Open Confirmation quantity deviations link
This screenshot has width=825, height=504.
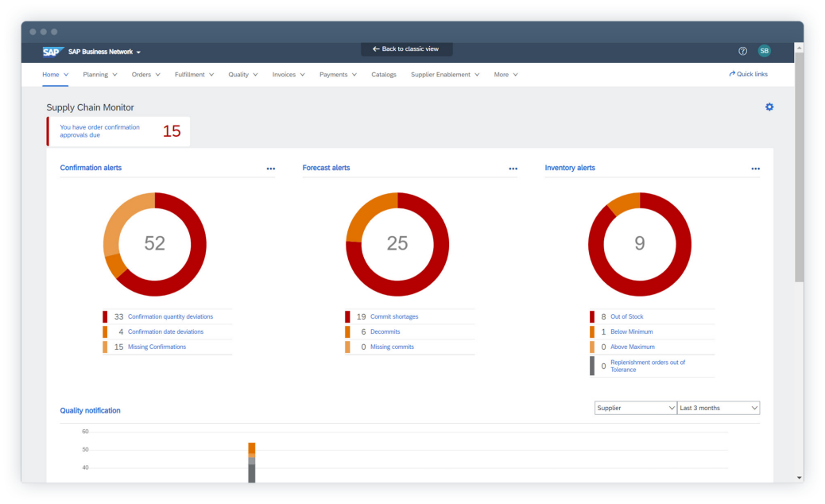coord(170,316)
